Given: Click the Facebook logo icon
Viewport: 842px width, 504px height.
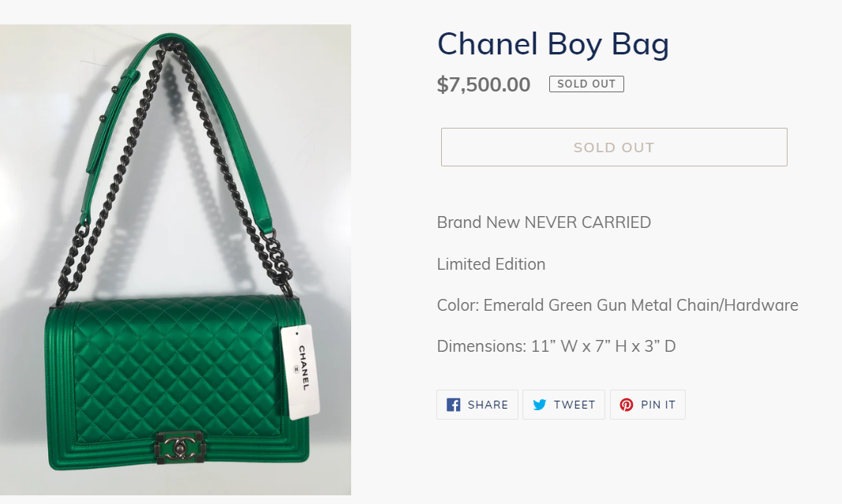Looking at the screenshot, I should tap(453, 405).
